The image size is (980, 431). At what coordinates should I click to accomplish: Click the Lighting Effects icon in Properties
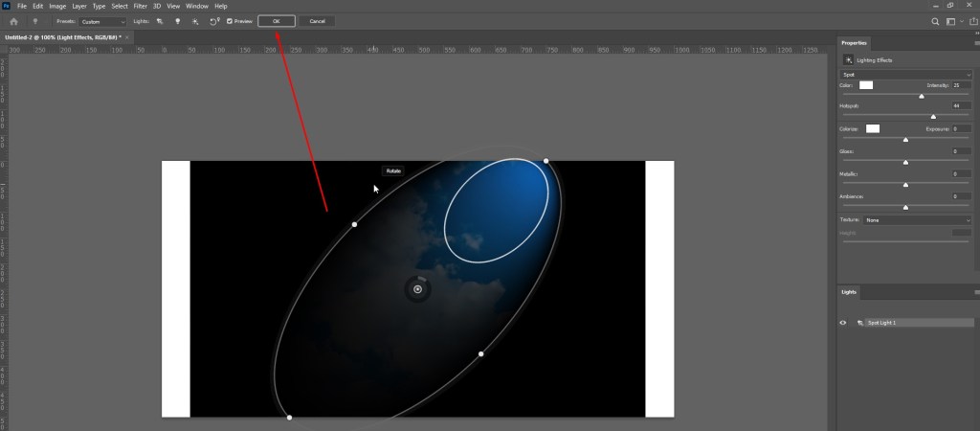tap(848, 60)
